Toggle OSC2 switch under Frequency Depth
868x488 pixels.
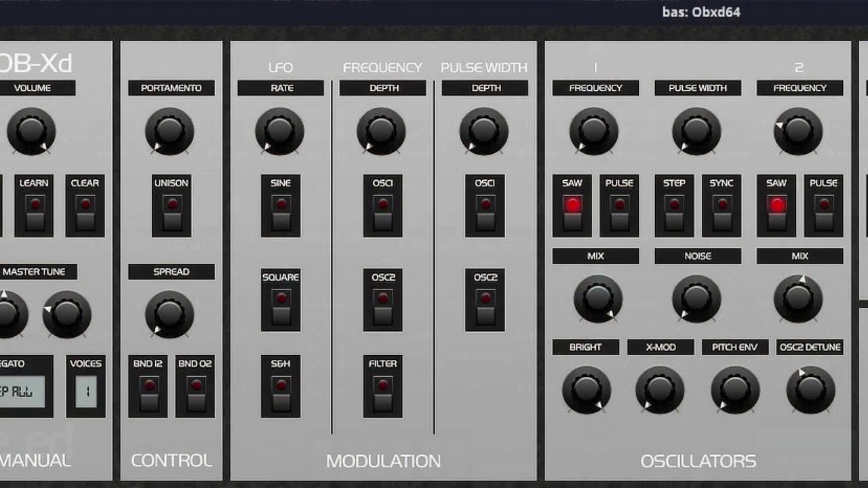coord(382,307)
